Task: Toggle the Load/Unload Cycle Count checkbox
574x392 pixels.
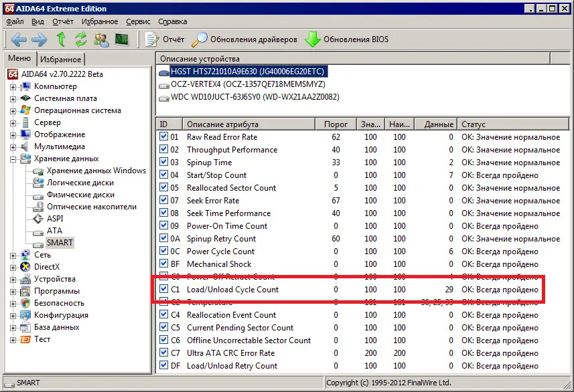Action: point(163,289)
